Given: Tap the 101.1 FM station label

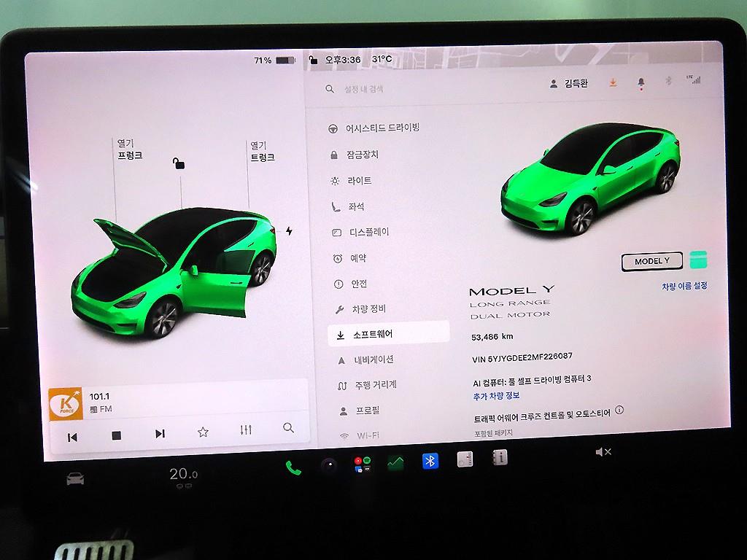Looking at the screenshot, I should [101, 402].
